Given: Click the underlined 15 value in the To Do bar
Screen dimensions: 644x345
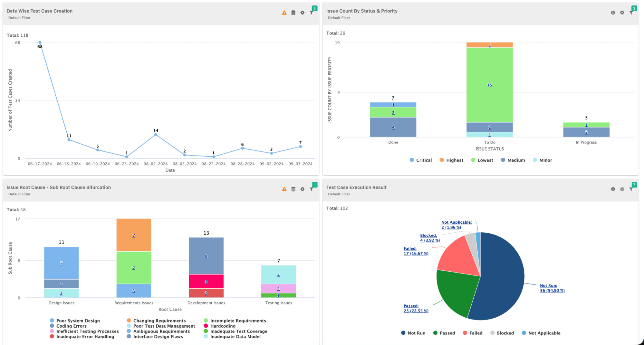Looking at the screenshot, I should [x=489, y=85].
